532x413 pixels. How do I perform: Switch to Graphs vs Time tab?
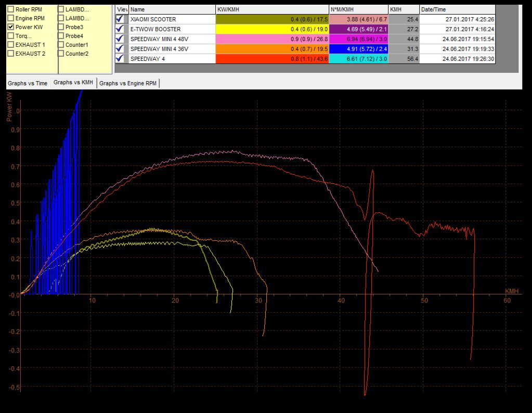click(27, 83)
